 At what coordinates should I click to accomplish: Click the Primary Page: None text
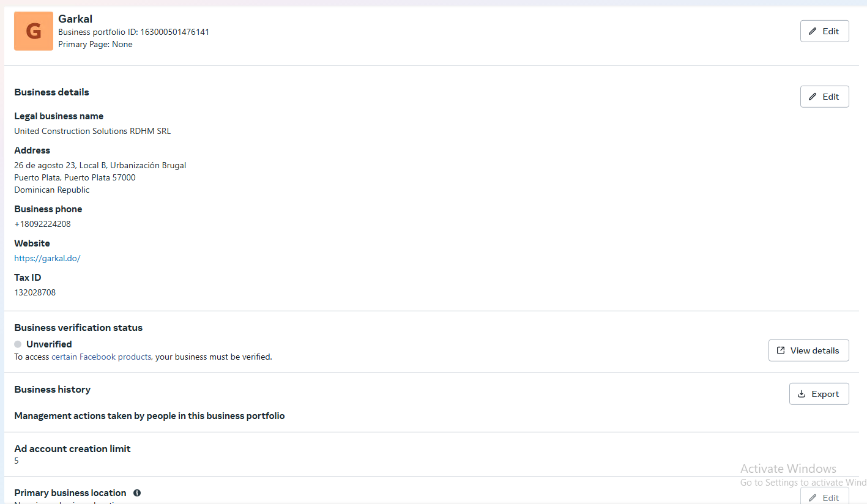[x=95, y=44]
